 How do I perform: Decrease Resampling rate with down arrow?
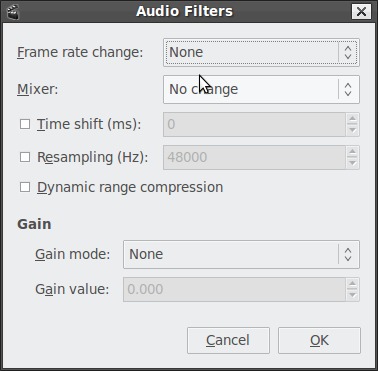coord(353,163)
